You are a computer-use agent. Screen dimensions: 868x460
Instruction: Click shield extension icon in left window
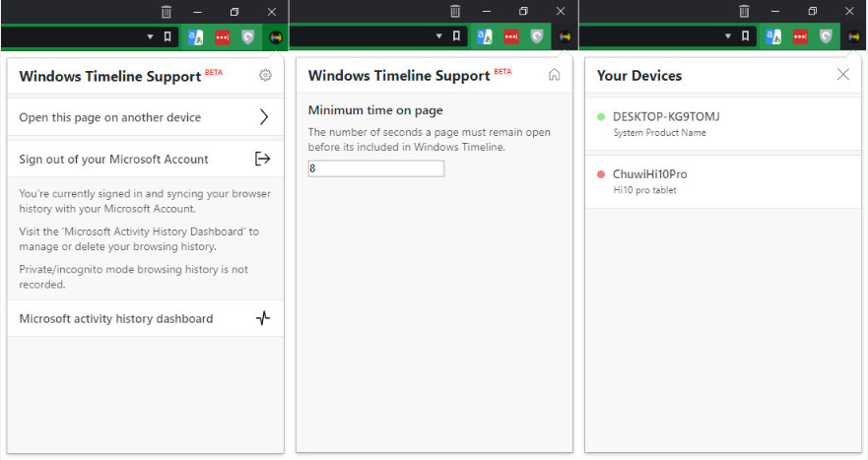pyautogui.click(x=248, y=37)
